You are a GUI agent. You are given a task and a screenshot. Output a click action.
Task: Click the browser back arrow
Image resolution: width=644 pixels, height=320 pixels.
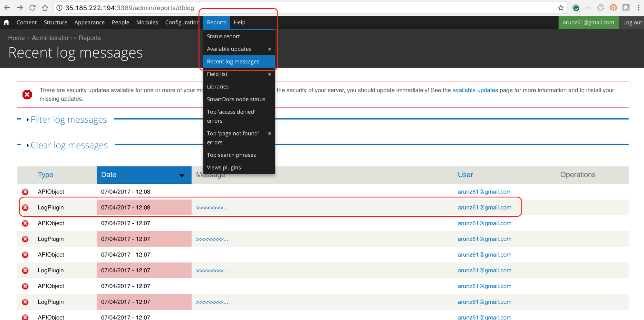tap(7, 8)
